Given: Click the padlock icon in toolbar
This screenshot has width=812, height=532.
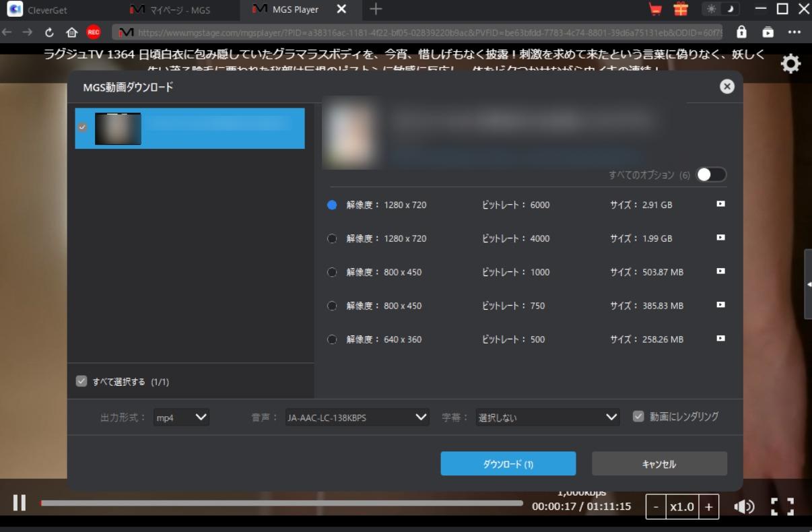Looking at the screenshot, I should point(741,32).
